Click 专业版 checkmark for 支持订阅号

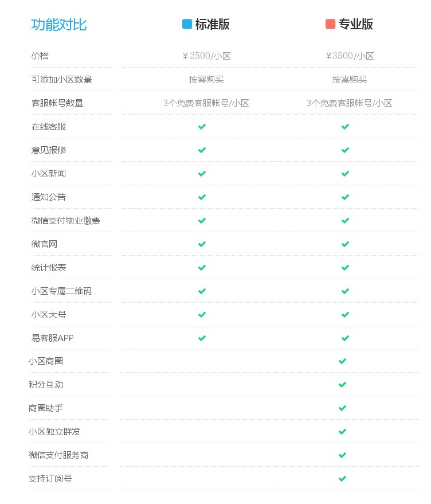pos(343,479)
